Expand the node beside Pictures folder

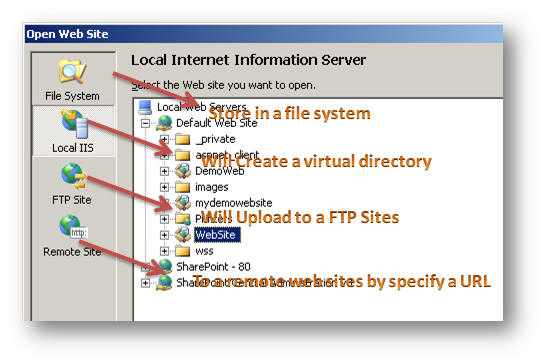164,219
